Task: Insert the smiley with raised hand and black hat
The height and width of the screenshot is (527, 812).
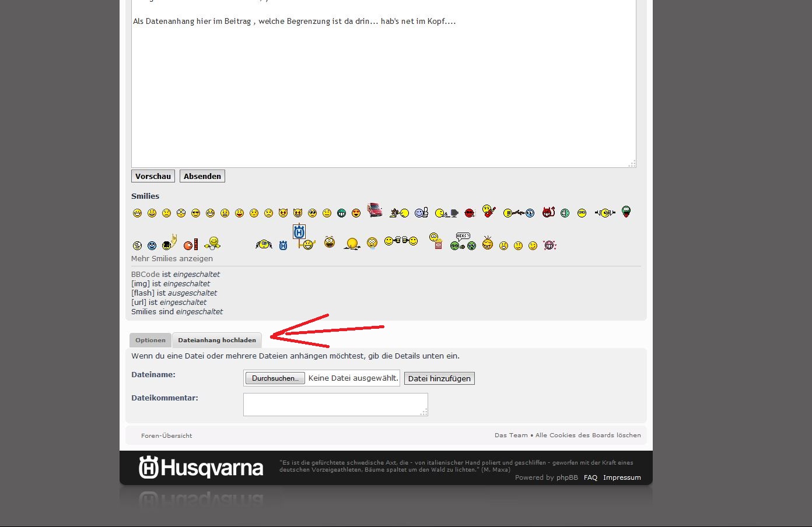Action: click(169, 242)
